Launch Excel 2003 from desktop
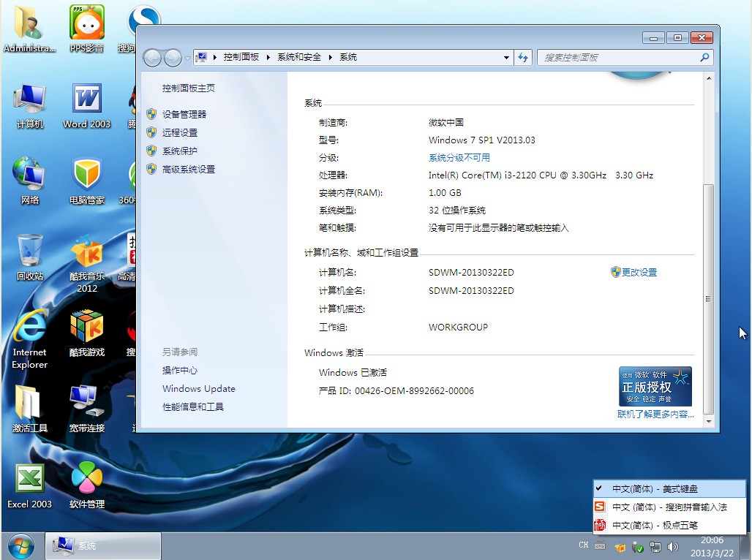Viewport: 752px width, 560px height. click(x=30, y=485)
